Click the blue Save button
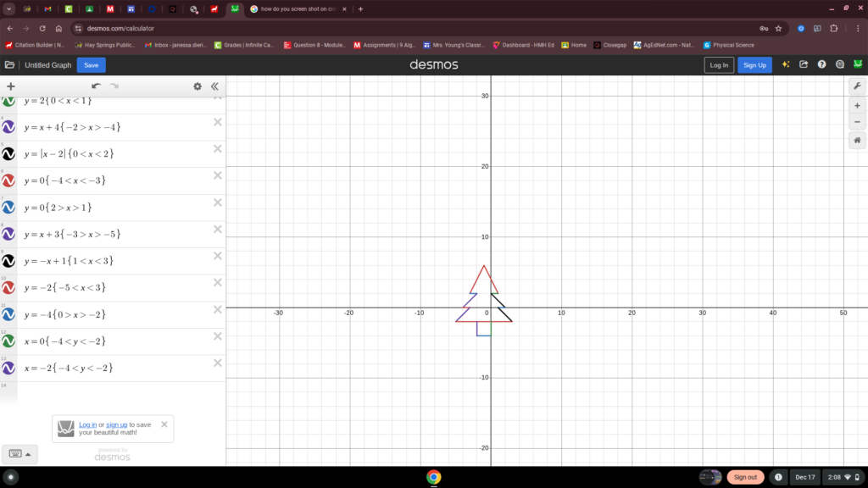This screenshot has width=868, height=488. tap(92, 65)
